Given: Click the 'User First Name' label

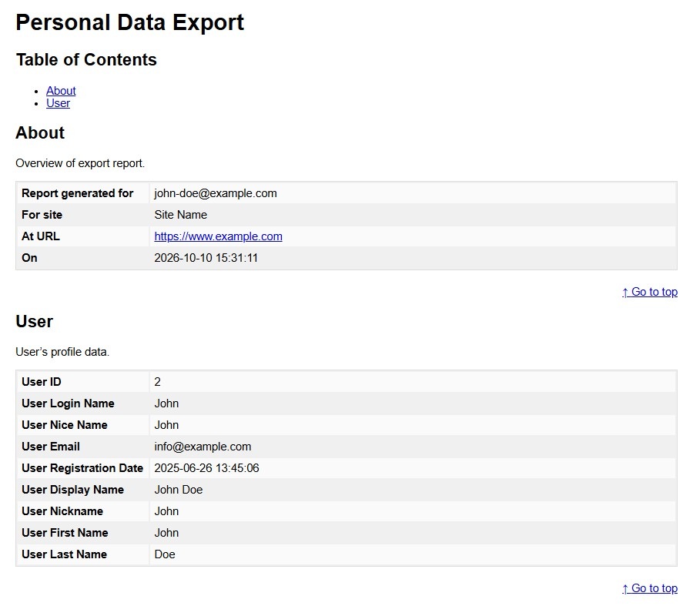Looking at the screenshot, I should [x=65, y=533].
